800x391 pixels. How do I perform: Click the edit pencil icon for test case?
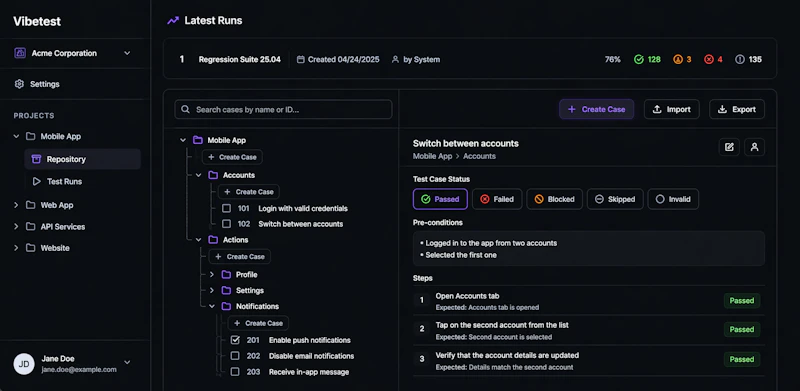[729, 147]
